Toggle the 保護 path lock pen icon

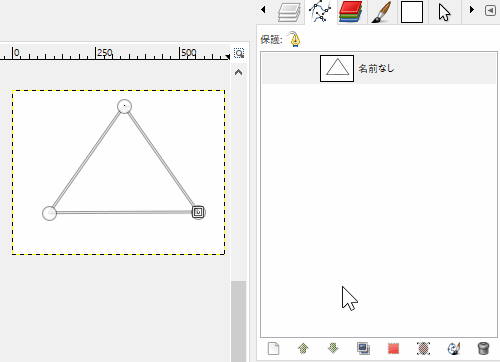click(295, 39)
